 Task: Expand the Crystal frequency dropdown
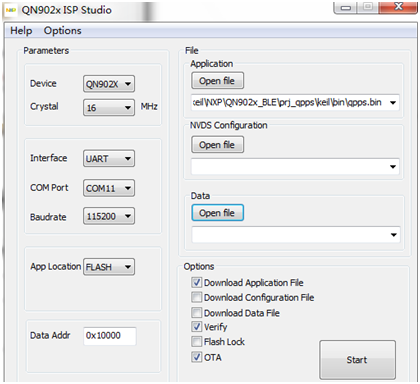(x=109, y=108)
